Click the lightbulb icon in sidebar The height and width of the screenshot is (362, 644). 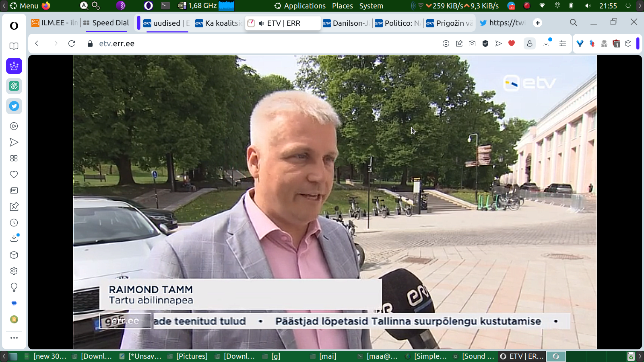point(14,287)
